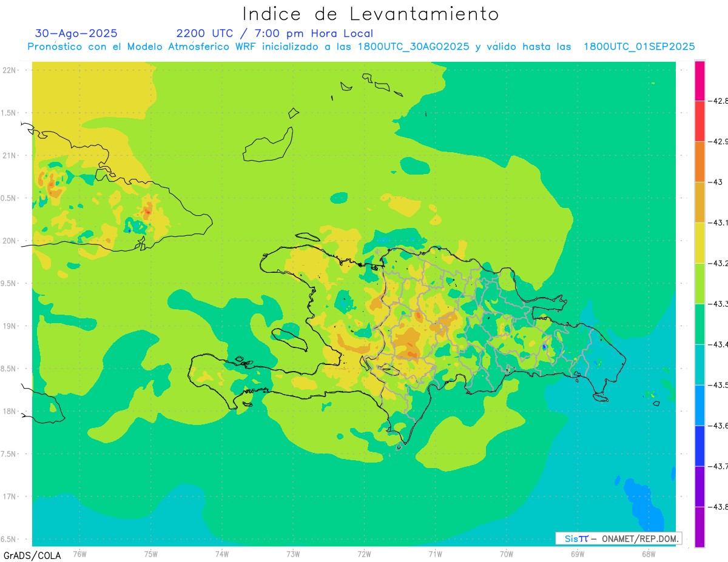Viewport: 728px width, 562px height.
Task: Click the '19N' latitude label
Action: (x=9, y=326)
